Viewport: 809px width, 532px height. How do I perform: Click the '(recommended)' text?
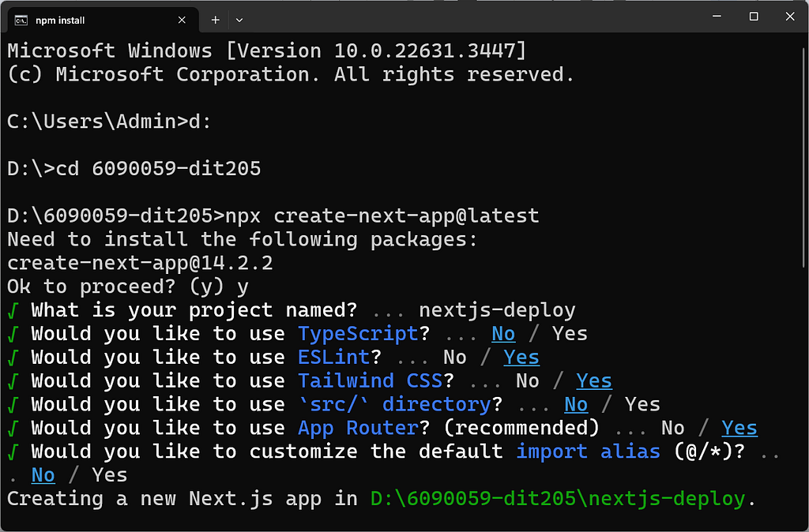(521, 429)
